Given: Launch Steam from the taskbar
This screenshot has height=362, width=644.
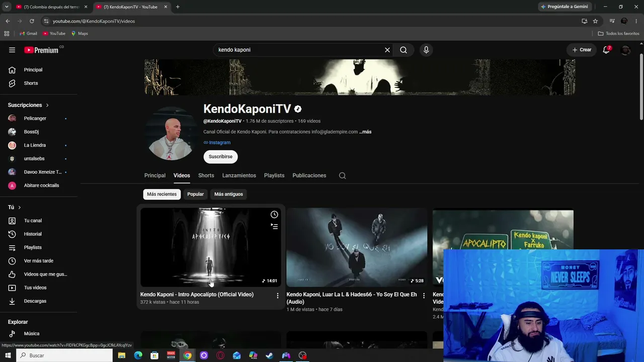Looking at the screenshot, I should pos(270,355).
